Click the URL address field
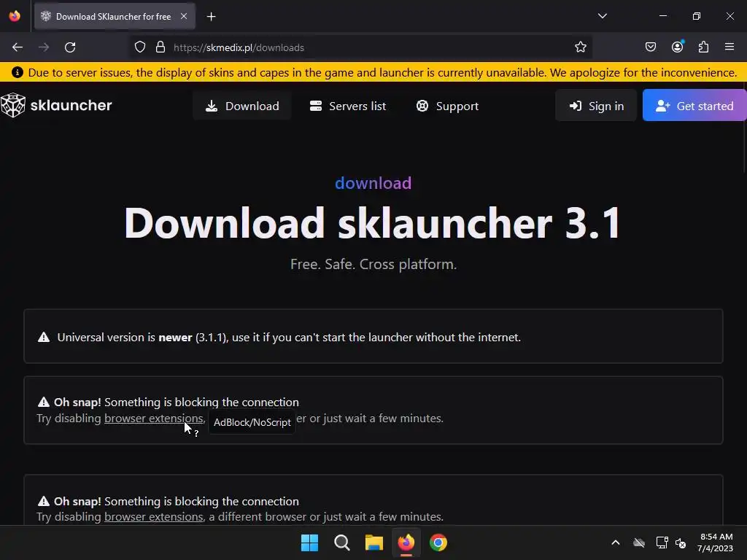 pyautogui.click(x=361, y=47)
